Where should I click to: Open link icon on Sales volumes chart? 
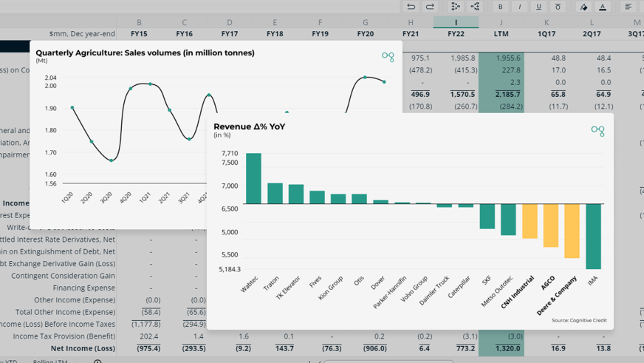pyautogui.click(x=388, y=57)
